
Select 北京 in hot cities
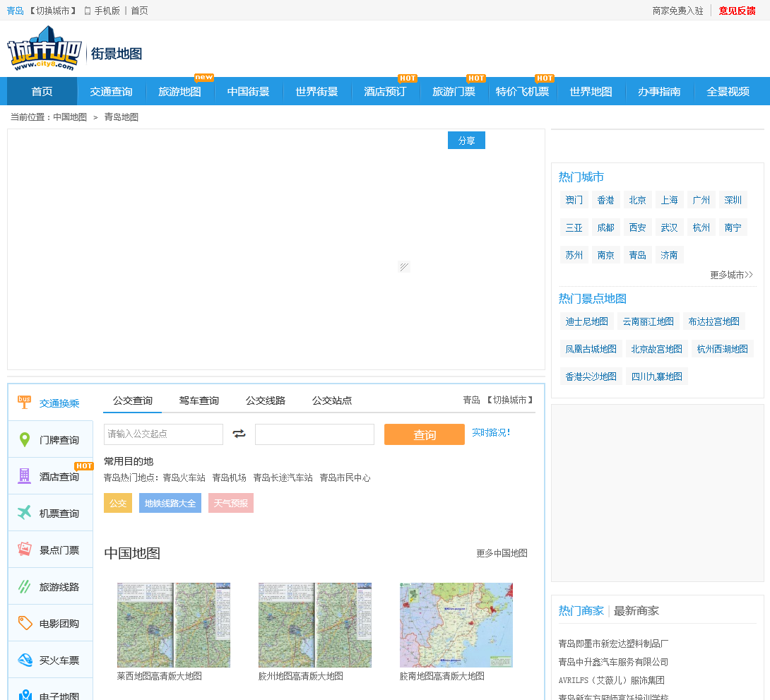tap(637, 200)
